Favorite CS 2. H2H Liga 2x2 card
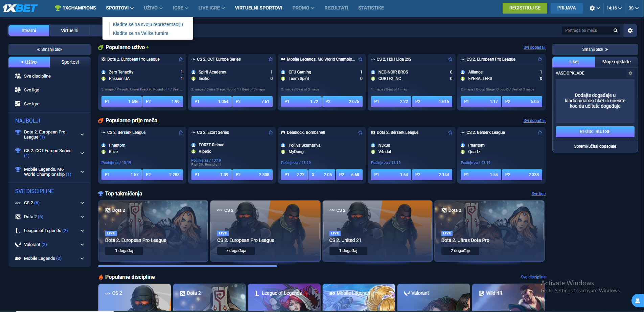 click(450, 59)
